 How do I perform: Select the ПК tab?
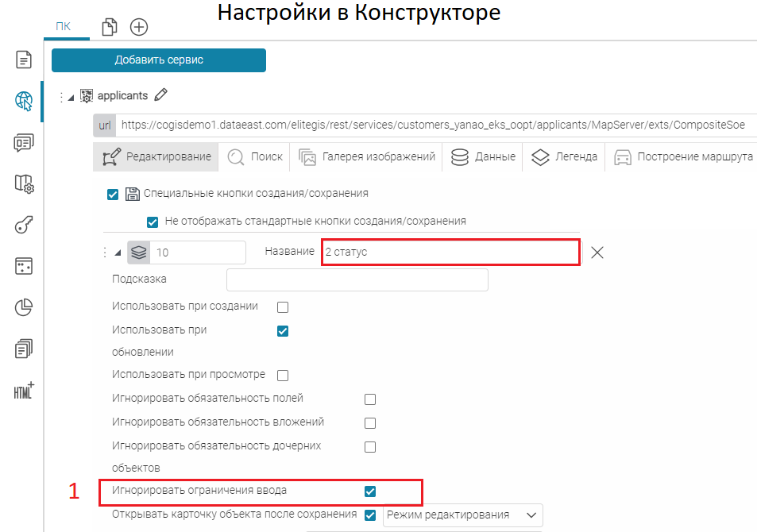[63, 26]
